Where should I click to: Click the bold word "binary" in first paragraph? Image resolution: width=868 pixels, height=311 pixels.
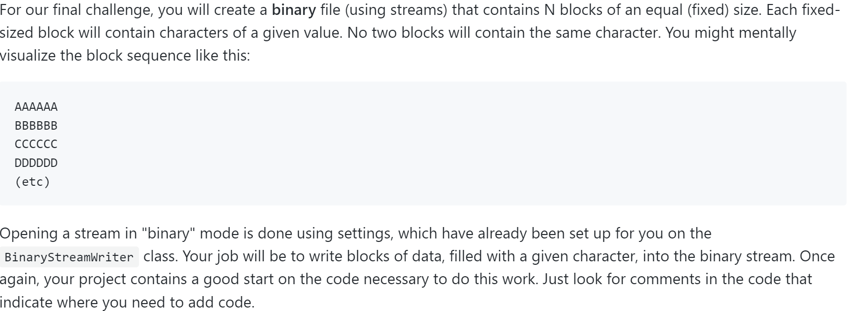tap(294, 10)
